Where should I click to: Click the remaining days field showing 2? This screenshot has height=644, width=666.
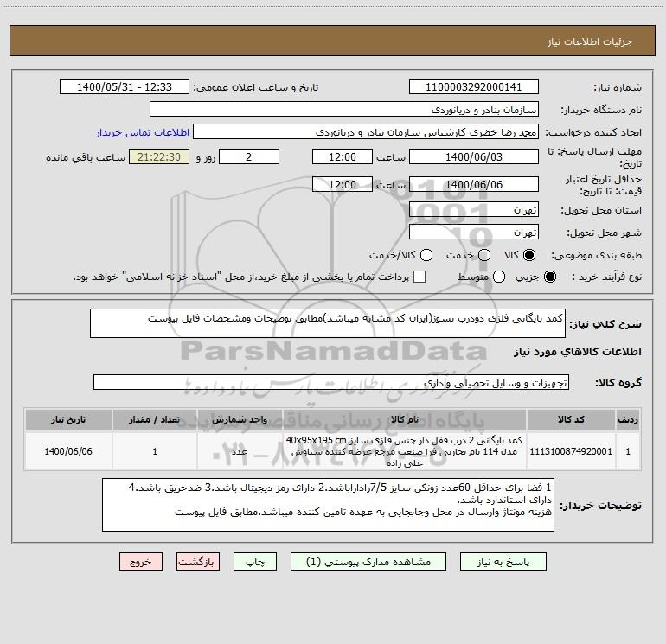[x=249, y=156]
